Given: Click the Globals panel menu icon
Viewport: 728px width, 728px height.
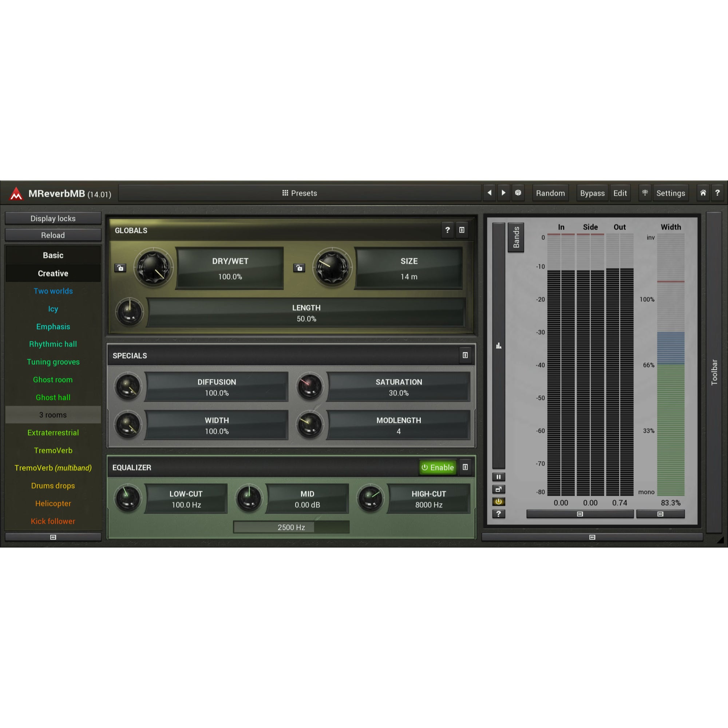Looking at the screenshot, I should pyautogui.click(x=462, y=230).
